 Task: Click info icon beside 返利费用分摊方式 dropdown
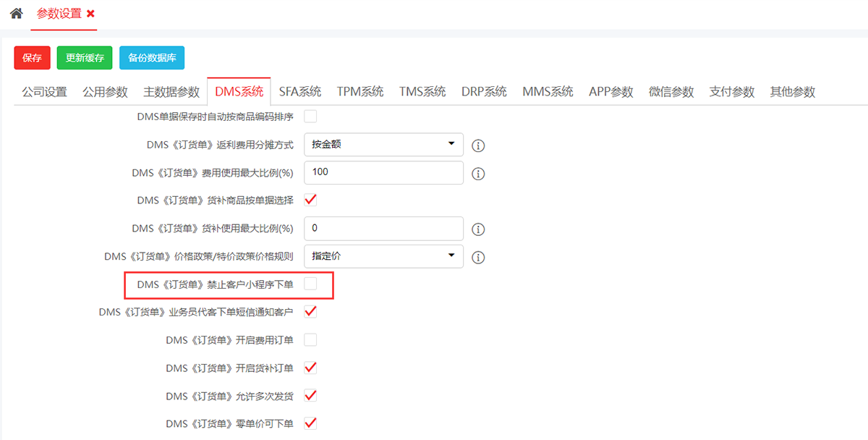click(x=478, y=145)
